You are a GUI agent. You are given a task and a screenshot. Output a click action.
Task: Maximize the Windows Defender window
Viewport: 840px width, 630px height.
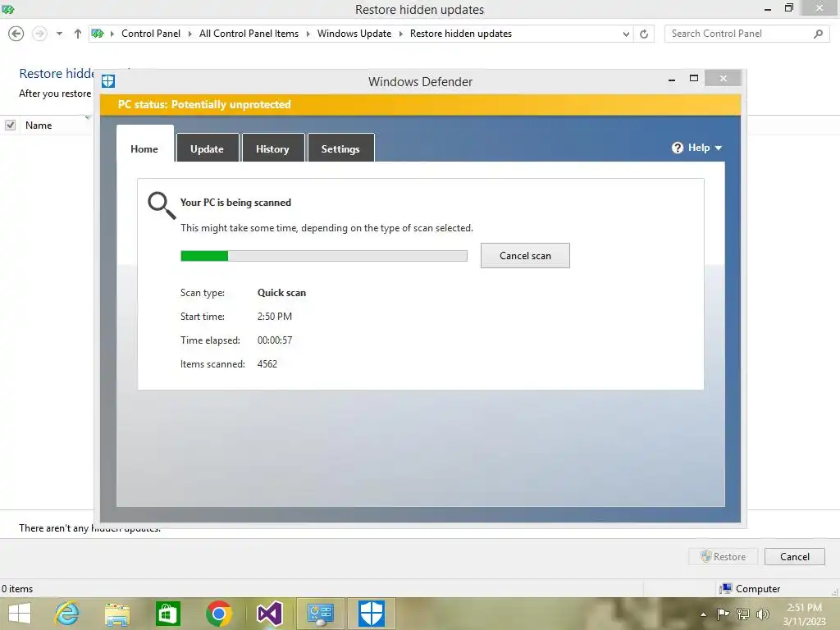point(694,78)
